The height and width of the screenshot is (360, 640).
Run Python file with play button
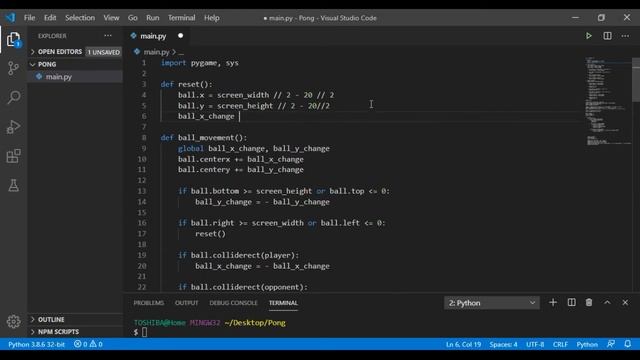[x=589, y=36]
